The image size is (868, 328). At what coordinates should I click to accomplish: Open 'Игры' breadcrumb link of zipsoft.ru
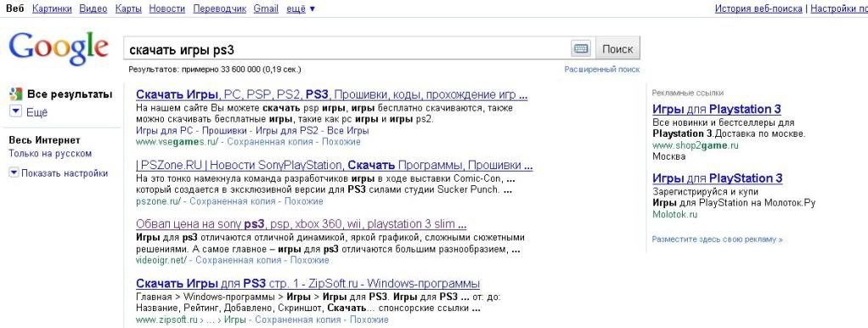click(234, 320)
